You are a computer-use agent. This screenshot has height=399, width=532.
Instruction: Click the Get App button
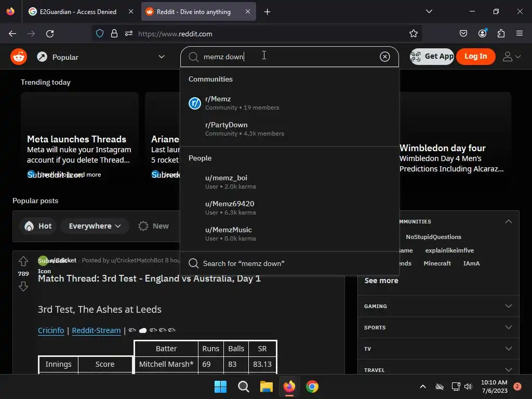432,56
